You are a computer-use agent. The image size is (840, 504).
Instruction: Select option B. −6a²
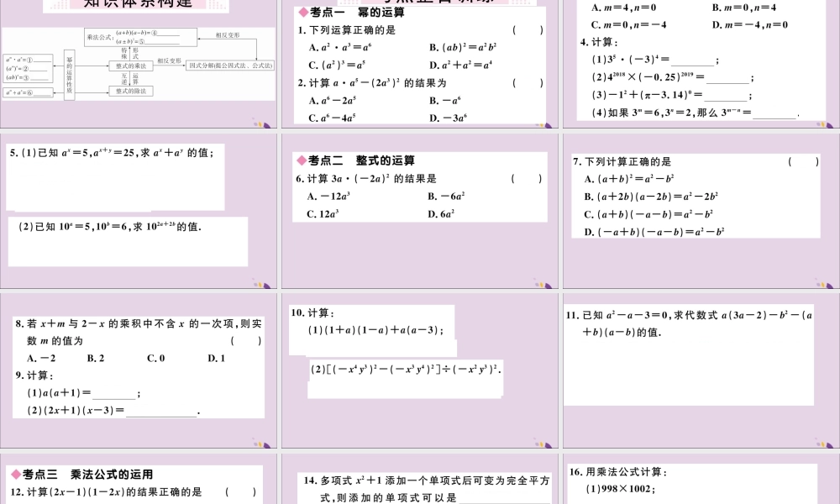446,197
